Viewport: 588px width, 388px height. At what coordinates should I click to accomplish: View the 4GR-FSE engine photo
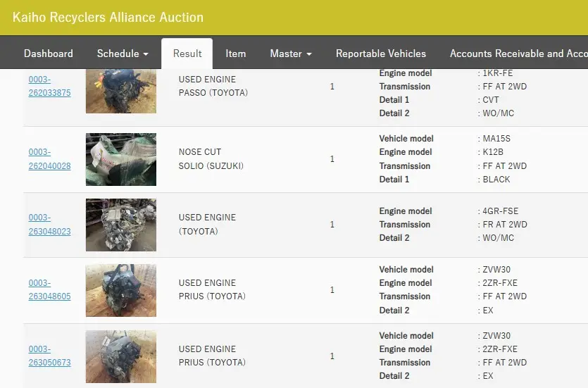pyautogui.click(x=121, y=225)
